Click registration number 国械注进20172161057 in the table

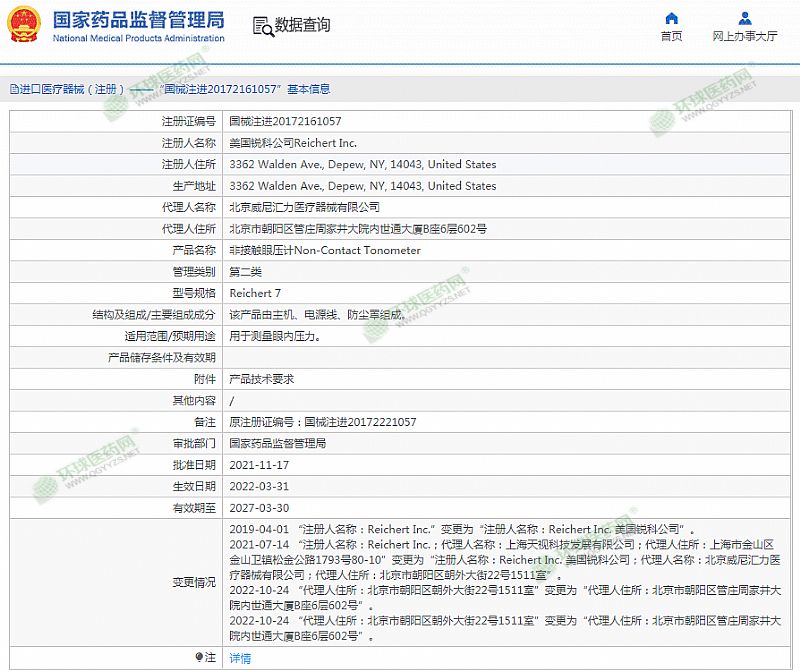[285, 120]
